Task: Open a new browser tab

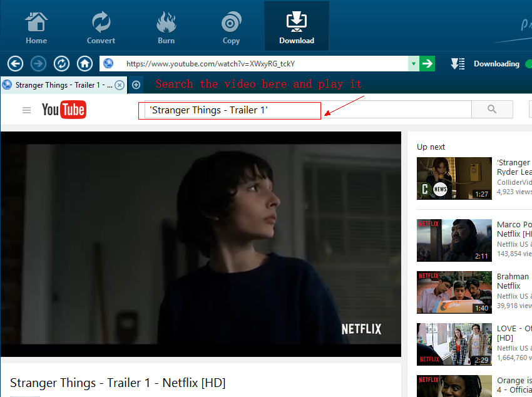Action: pos(136,85)
